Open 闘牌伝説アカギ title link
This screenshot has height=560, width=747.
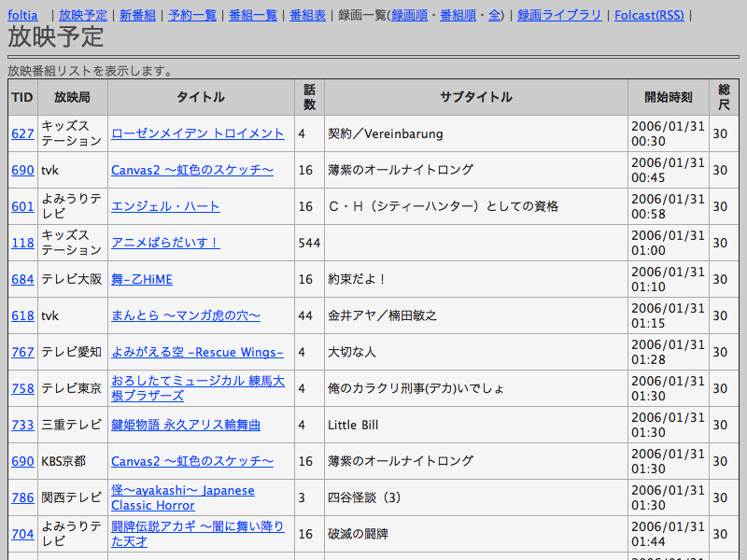[x=197, y=526]
